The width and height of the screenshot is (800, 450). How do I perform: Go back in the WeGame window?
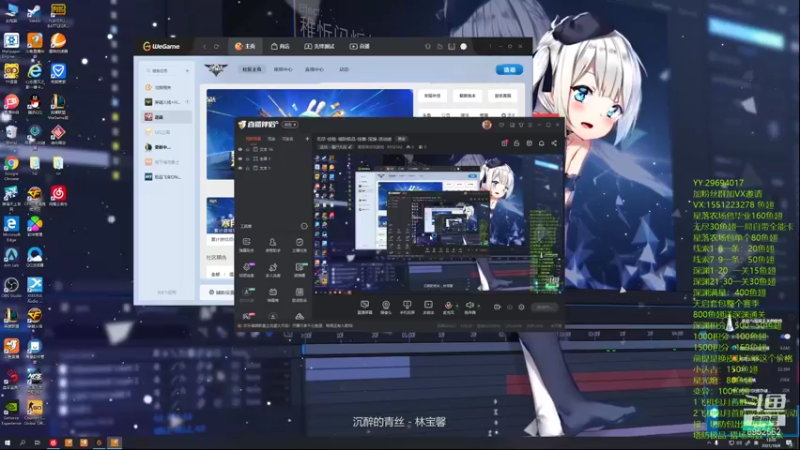tap(205, 46)
